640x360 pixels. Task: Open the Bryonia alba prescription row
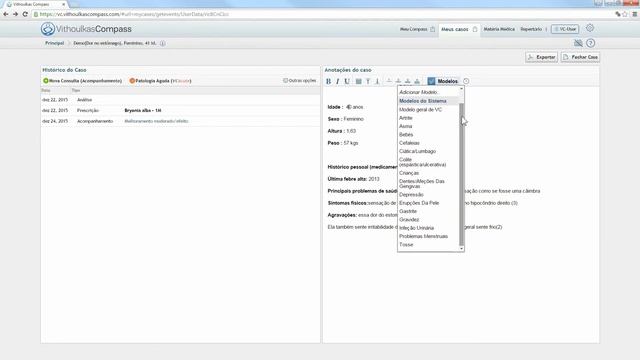click(180, 111)
